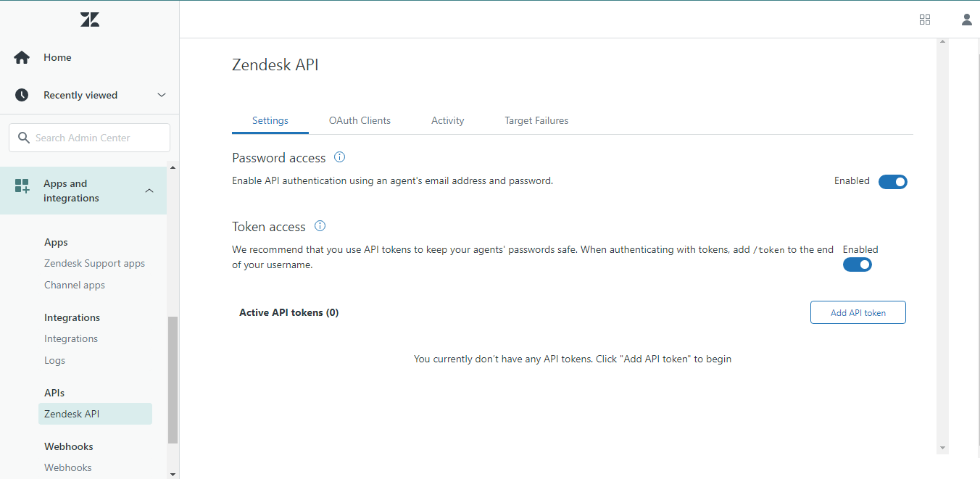Open Logs from the sidebar
Screen dimensions: 980x479
click(x=54, y=359)
